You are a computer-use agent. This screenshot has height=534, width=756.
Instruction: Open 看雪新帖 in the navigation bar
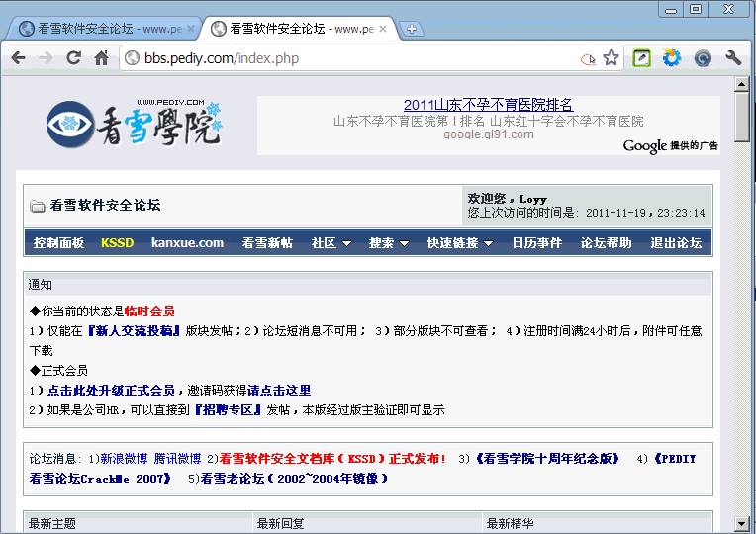[267, 243]
